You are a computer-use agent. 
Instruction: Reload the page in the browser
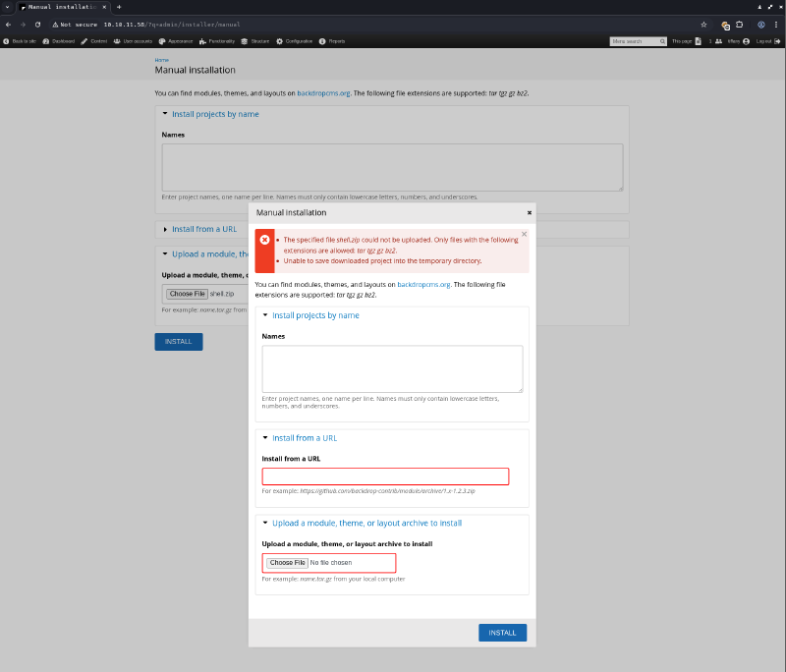(37, 24)
